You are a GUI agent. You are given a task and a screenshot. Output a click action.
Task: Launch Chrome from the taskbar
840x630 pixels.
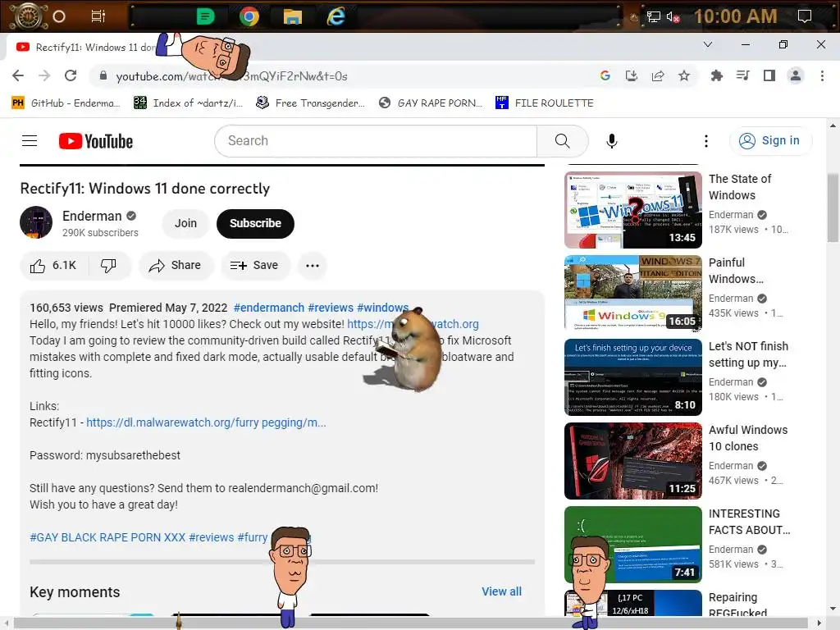coord(249,16)
